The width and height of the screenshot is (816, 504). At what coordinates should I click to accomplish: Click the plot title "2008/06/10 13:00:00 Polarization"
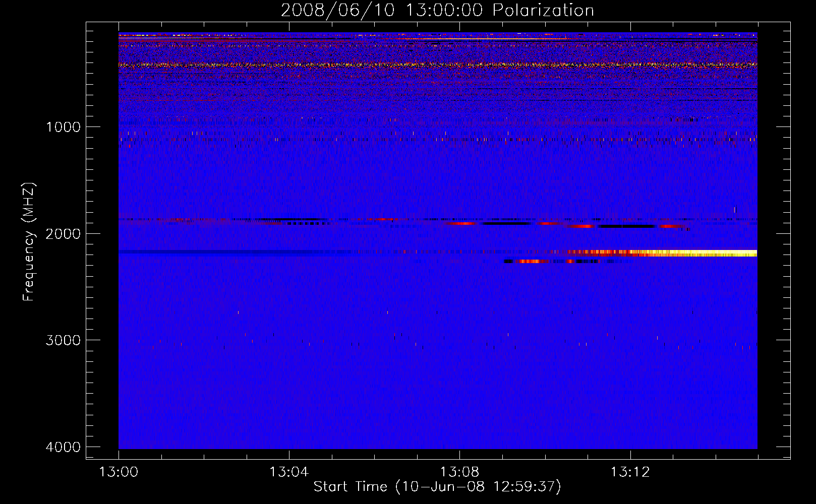tap(437, 10)
